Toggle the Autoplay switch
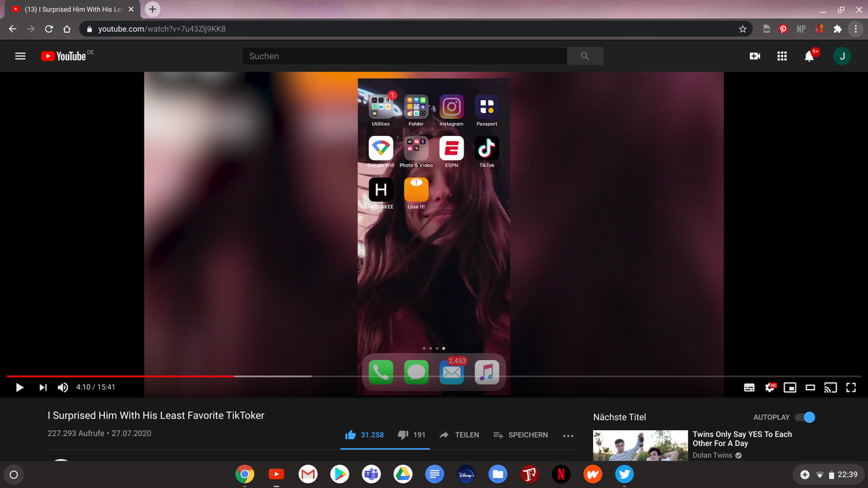The image size is (868, 488). coord(805,417)
